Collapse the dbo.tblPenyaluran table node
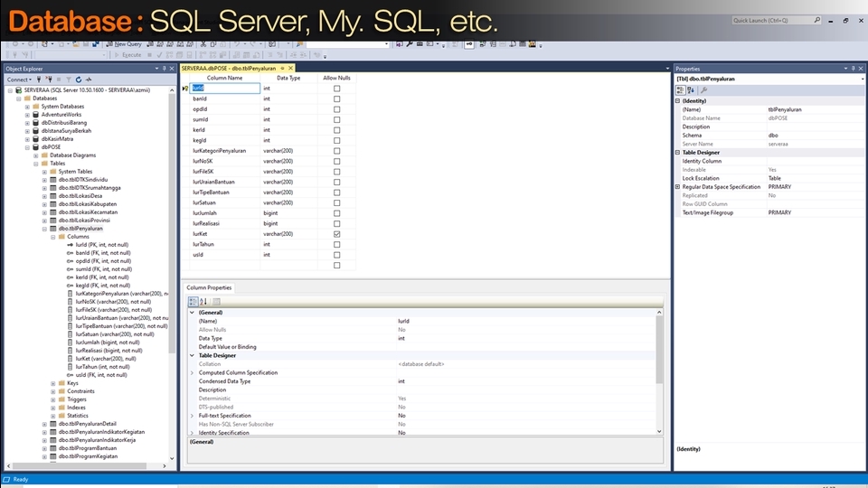Viewport: 868px width, 488px height. pyautogui.click(x=44, y=229)
